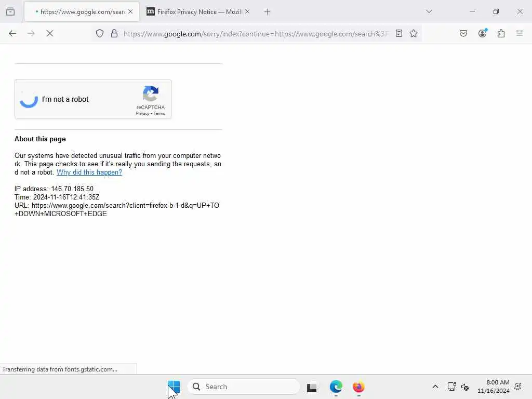532x399 pixels.
Task: Open Task View taskbar icon
Action: (x=312, y=387)
